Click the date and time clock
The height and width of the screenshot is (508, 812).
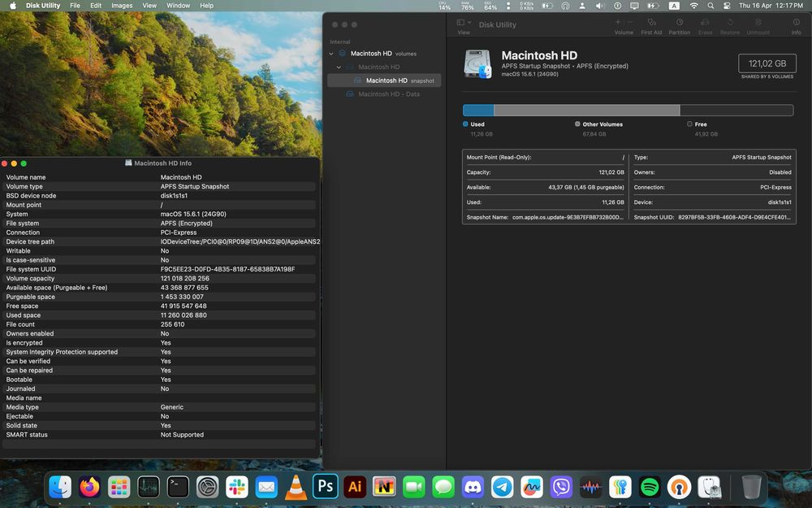(x=771, y=5)
